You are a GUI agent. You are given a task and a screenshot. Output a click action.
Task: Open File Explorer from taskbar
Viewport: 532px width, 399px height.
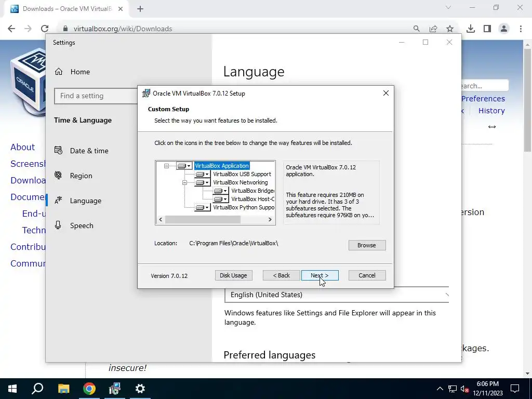pyautogui.click(x=63, y=389)
